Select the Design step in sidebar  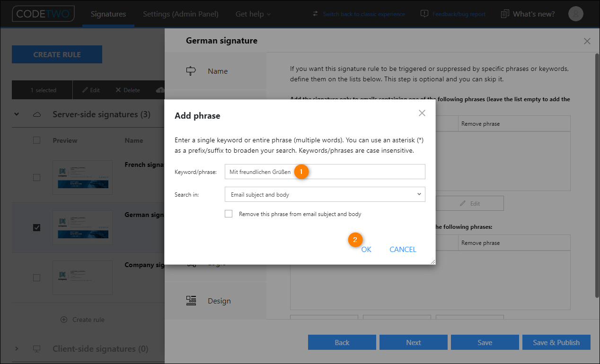tap(216, 301)
